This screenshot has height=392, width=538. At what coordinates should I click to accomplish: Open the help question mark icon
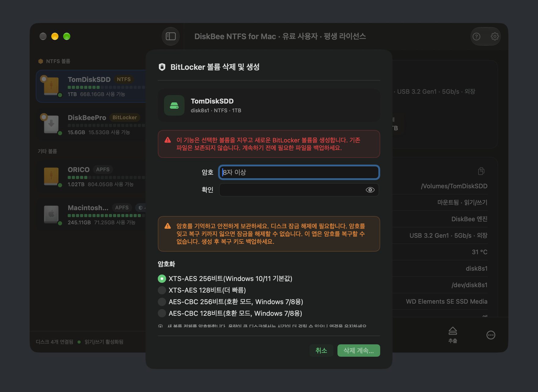tap(476, 37)
